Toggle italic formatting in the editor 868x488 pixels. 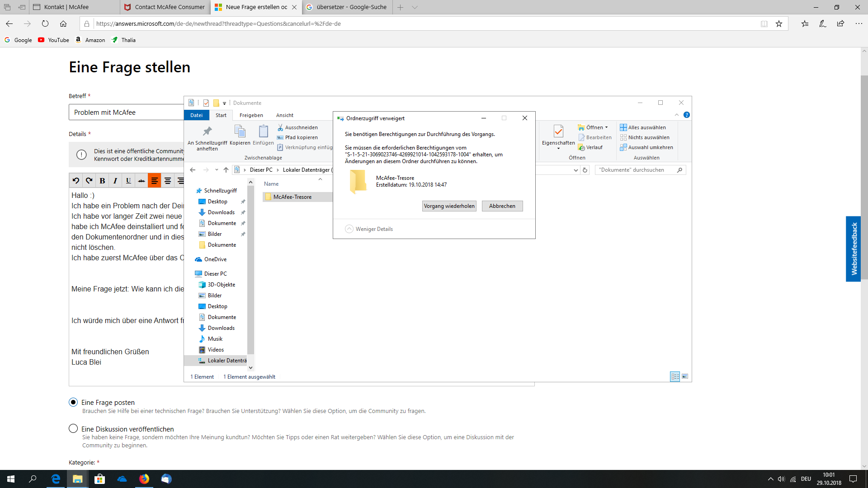tap(115, 181)
